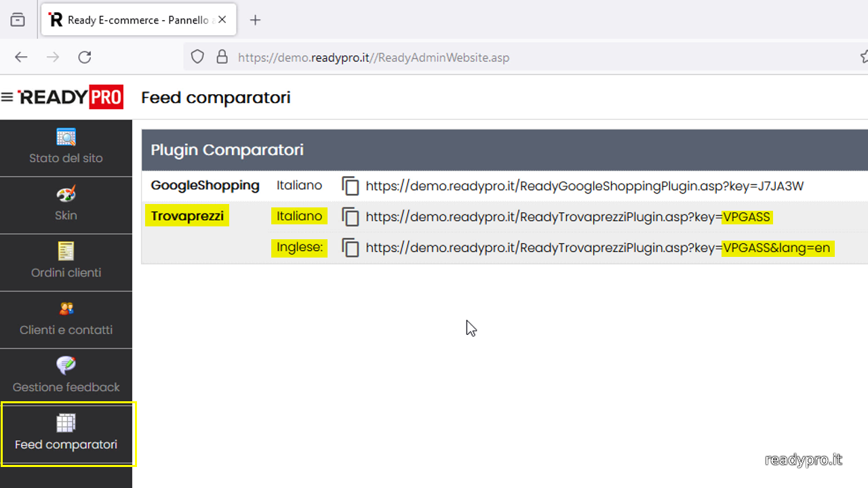Select the Ready E-commerce browser tab
Viewport: 868px width, 488px height.
point(138,20)
